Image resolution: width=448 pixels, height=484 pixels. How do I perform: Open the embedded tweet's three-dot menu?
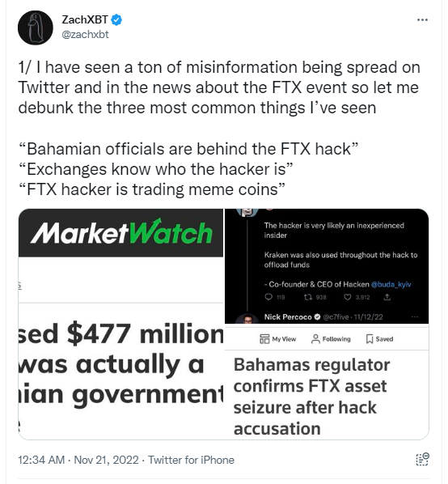415,316
